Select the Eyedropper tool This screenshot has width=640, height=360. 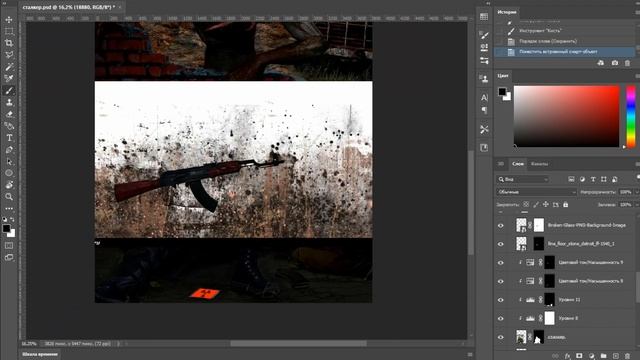9,79
